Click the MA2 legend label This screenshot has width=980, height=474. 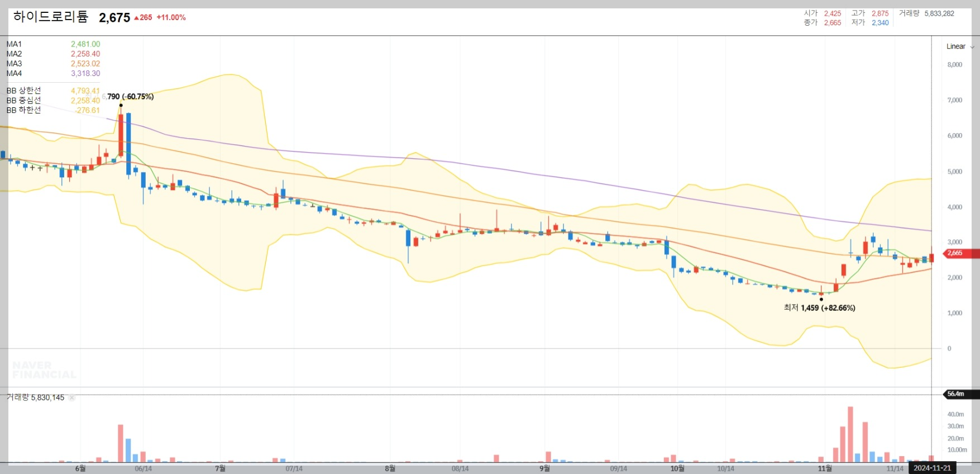click(x=14, y=54)
